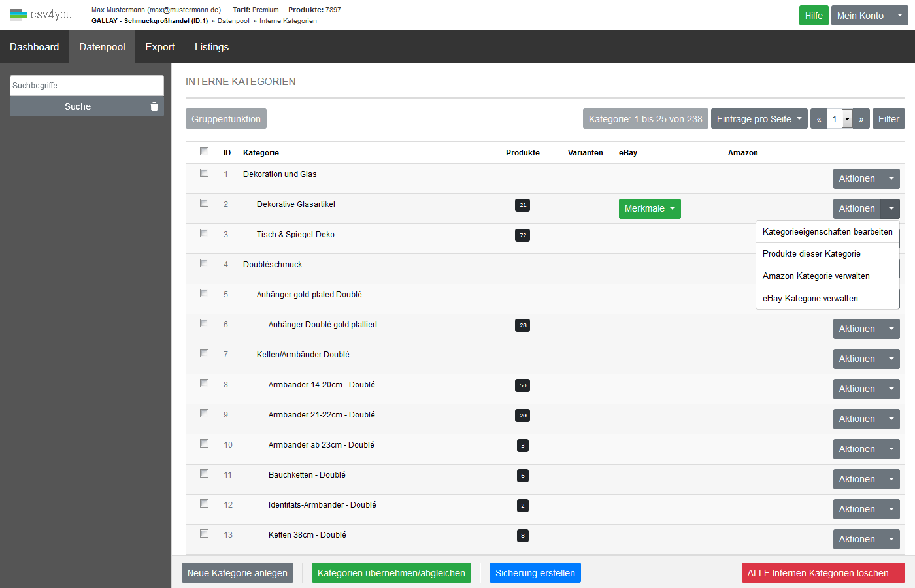
Task: Toggle the select-all checkbox in table header
Action: pyautogui.click(x=205, y=152)
